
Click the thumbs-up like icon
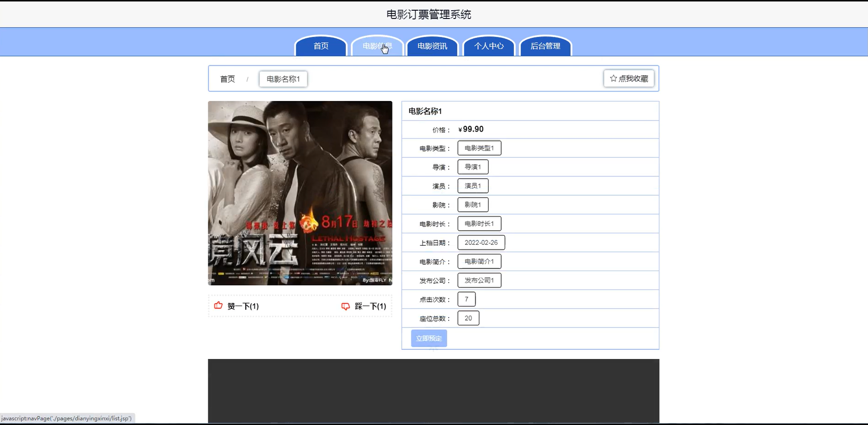click(219, 306)
